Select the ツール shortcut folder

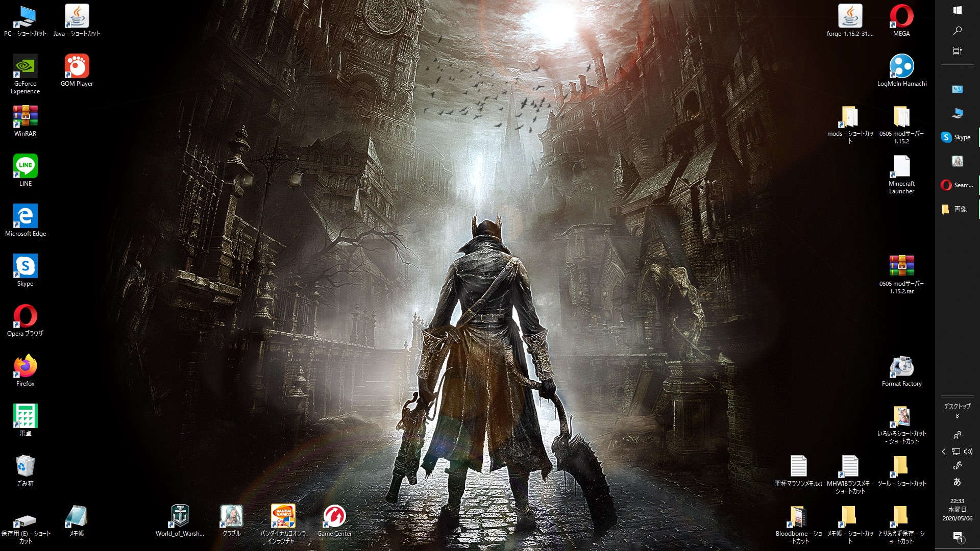tap(901, 470)
